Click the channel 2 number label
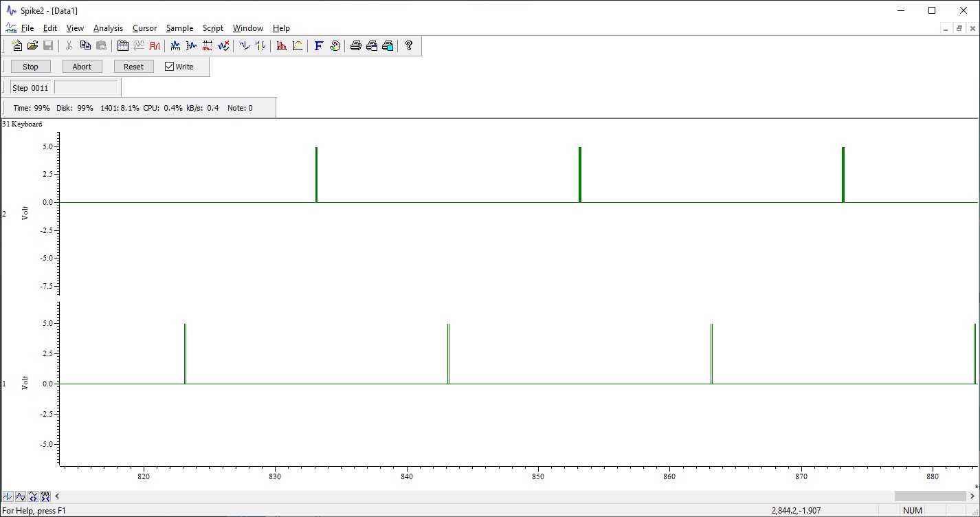980x517 pixels. (4, 214)
